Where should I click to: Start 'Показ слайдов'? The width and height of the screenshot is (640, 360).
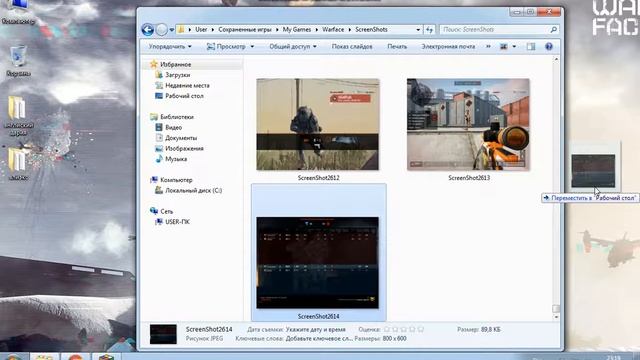tap(352, 47)
